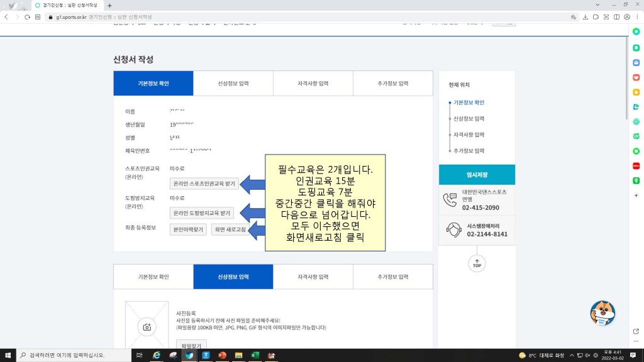644x362 pixels.
Task: Go to 신상정보 입력 in 현재 위치 list
Action: [x=469, y=118]
